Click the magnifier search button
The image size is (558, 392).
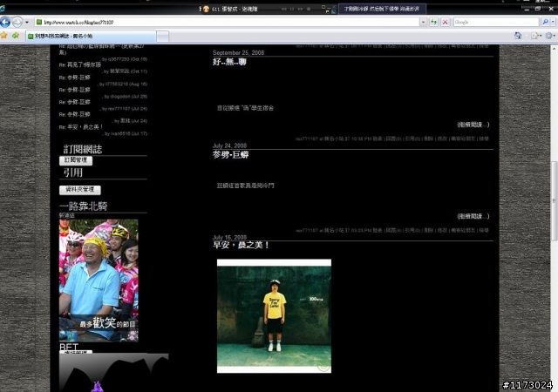(545, 22)
